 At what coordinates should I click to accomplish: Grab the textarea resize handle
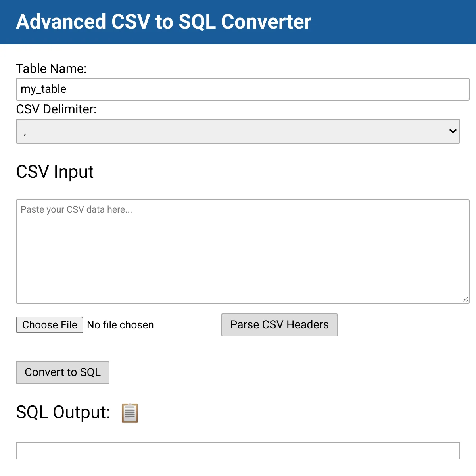(x=465, y=299)
